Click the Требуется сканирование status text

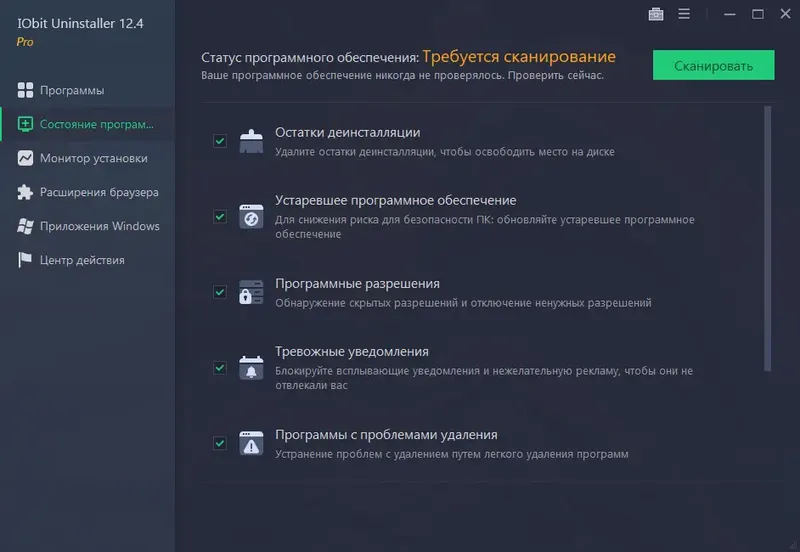click(519, 56)
